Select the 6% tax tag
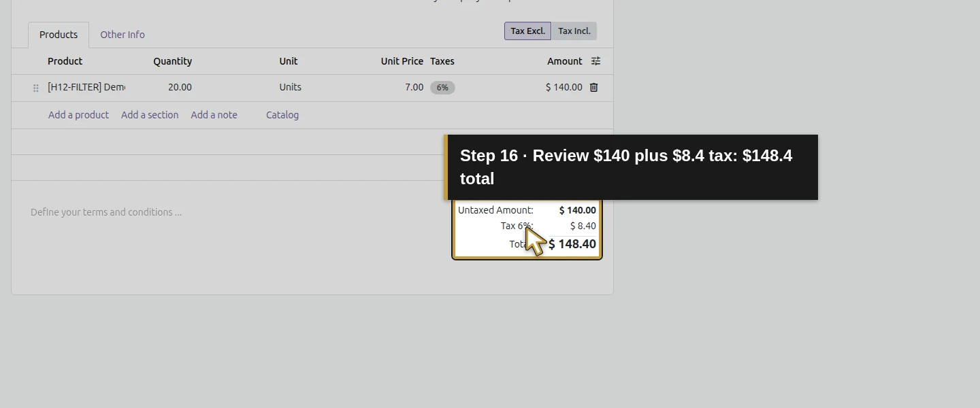980x408 pixels. 442,88
